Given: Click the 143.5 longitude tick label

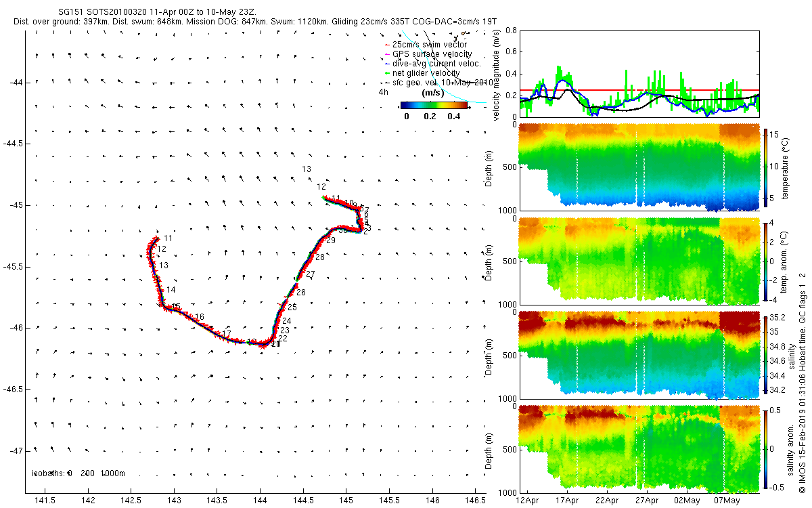Looking at the screenshot, I should pos(217,501).
